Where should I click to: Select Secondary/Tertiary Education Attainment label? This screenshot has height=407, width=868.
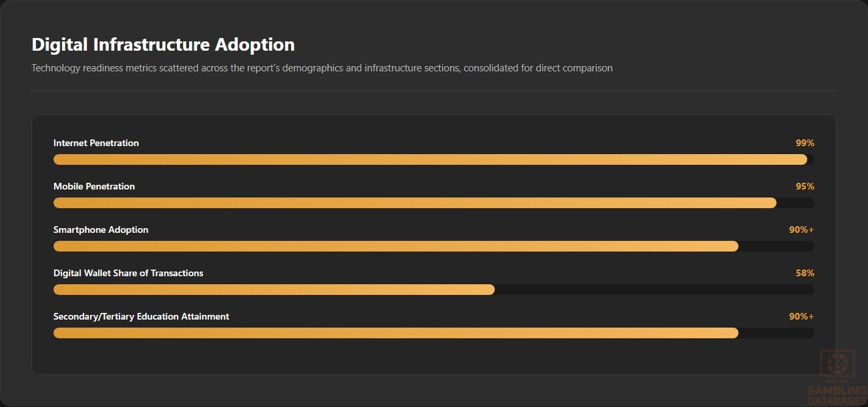(142, 316)
